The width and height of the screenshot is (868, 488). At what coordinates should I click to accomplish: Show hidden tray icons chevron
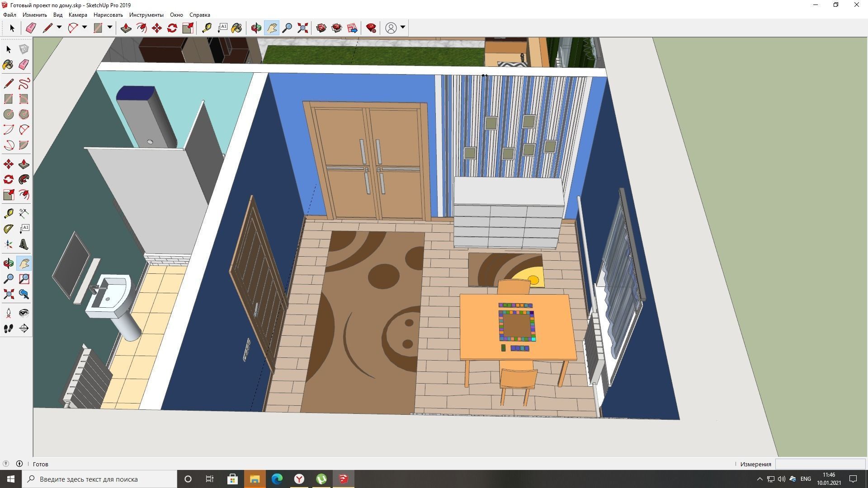pos(759,479)
